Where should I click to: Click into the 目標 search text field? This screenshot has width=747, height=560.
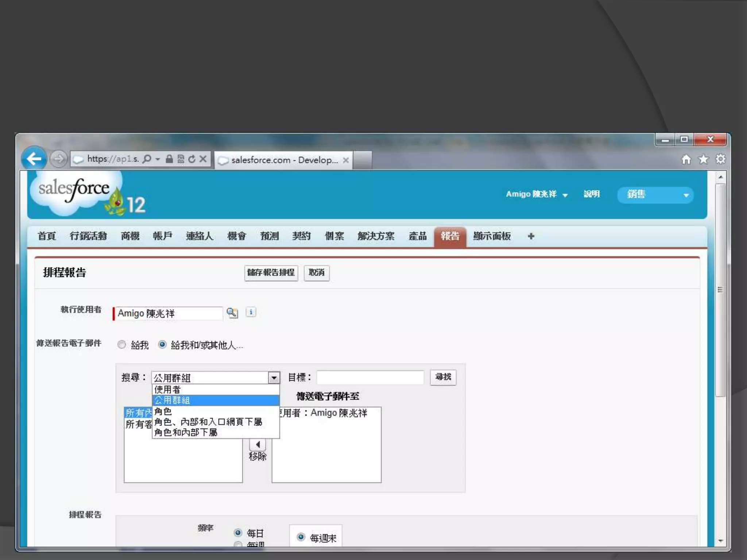[370, 377]
